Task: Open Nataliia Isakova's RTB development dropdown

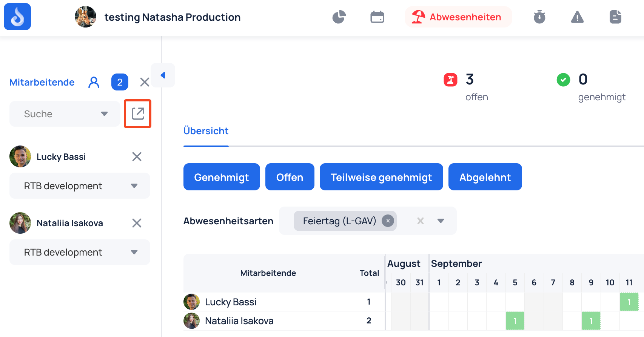Action: 80,252
